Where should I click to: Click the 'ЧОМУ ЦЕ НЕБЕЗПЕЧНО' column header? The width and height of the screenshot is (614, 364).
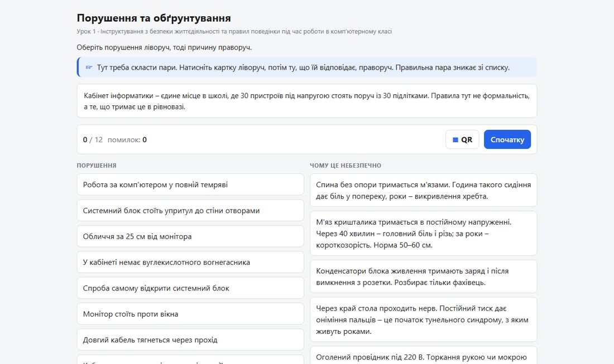(346, 166)
